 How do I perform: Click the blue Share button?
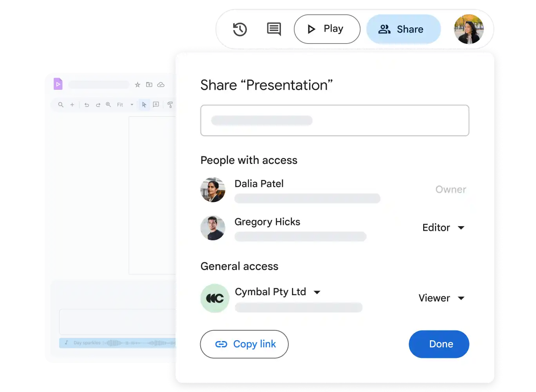pyautogui.click(x=403, y=29)
